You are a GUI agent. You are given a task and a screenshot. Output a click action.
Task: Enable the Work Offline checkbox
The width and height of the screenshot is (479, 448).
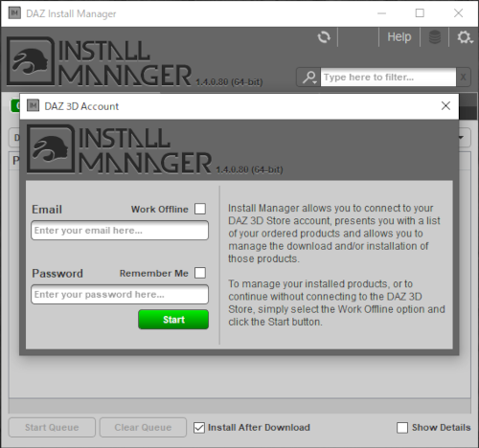[200, 209]
